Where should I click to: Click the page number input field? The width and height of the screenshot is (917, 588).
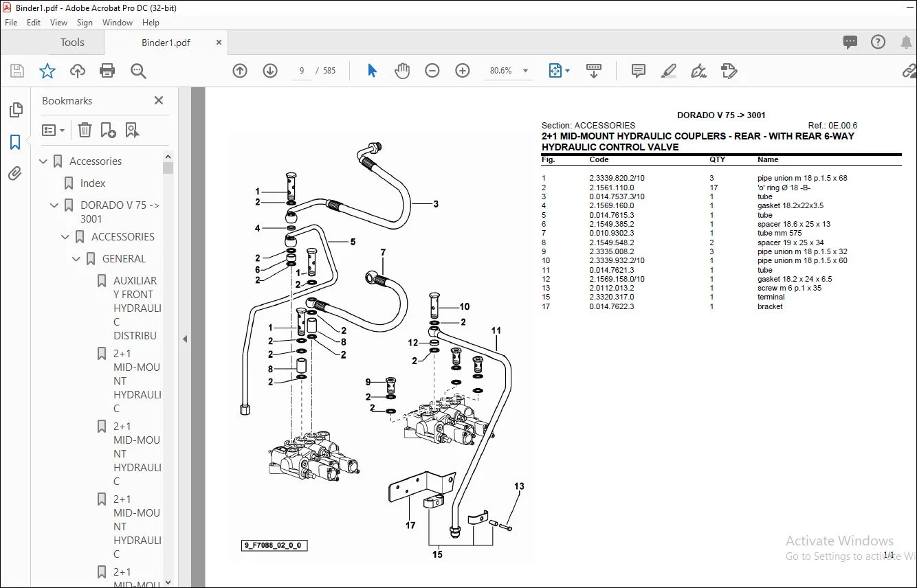click(x=302, y=71)
